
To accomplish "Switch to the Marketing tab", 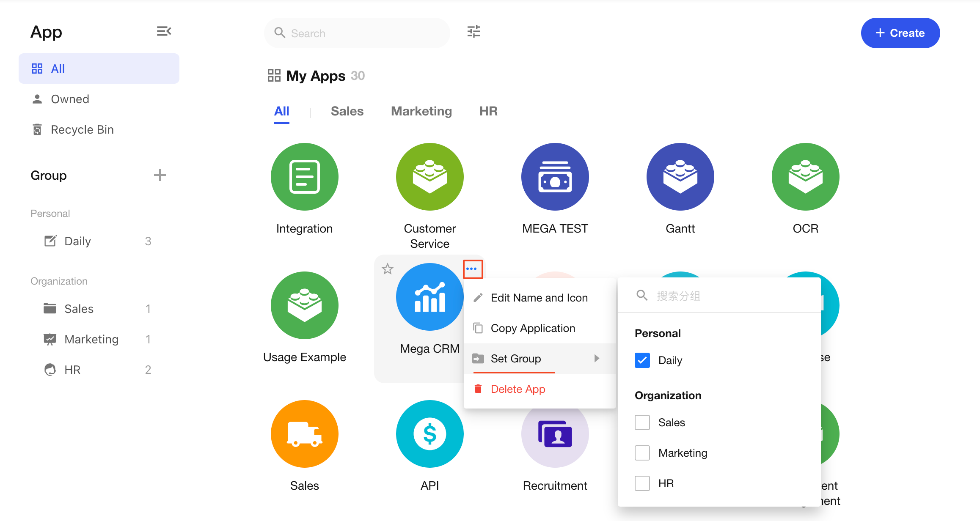I will (x=421, y=111).
